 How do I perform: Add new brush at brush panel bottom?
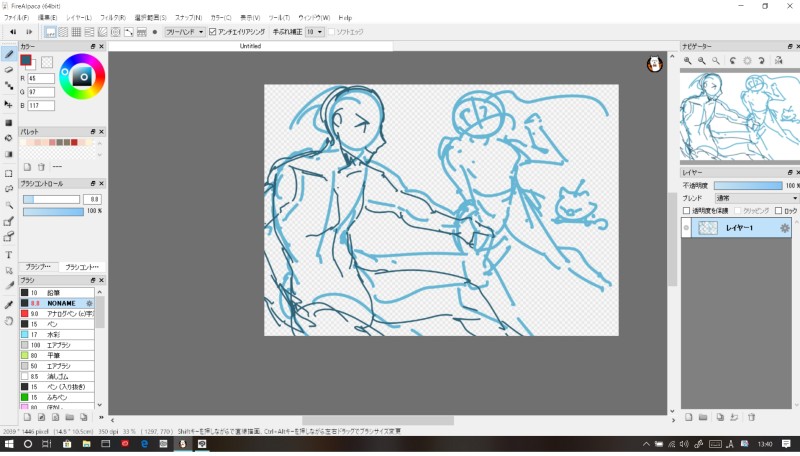[27, 417]
